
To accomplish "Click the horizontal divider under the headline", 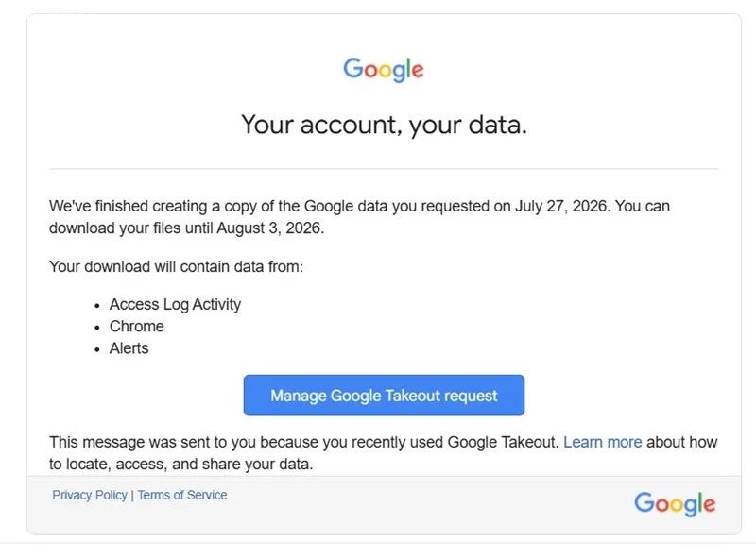I will [384, 169].
